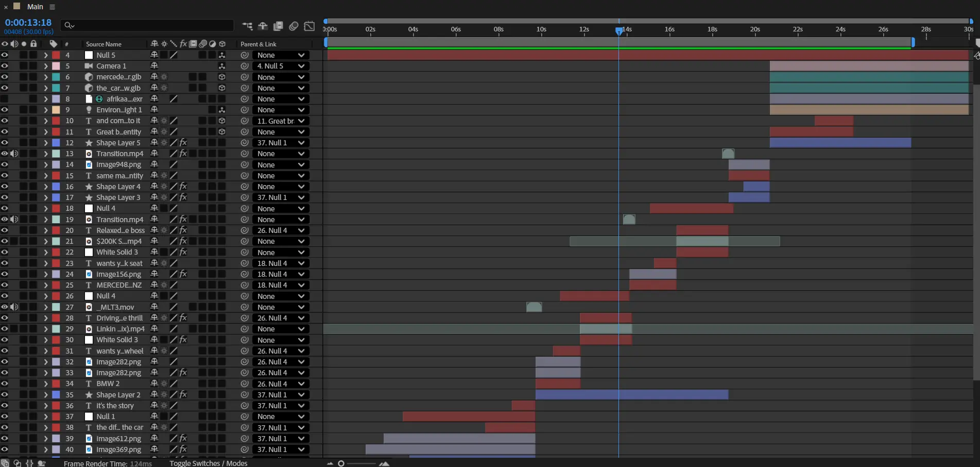Screen dimensions: 980x467
Task: Expand the Camera 1 layer properties
Action: pos(46,66)
